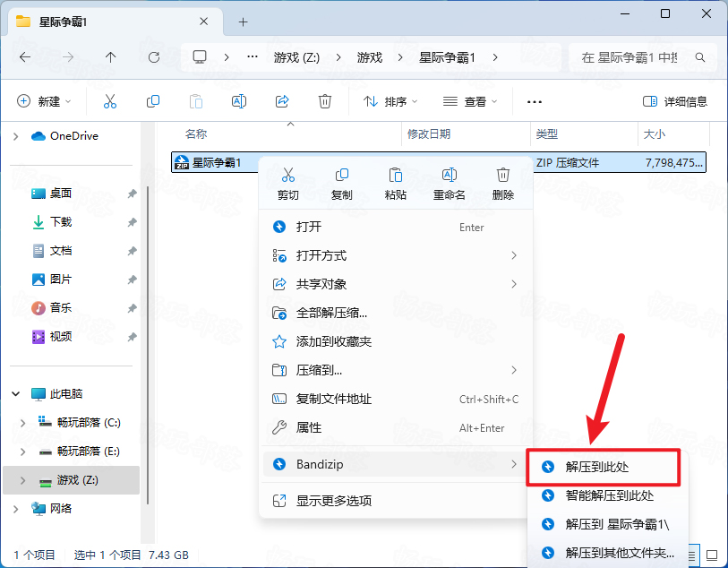Expand the 畅玩部落 (E:) drive node

[x=22, y=452]
